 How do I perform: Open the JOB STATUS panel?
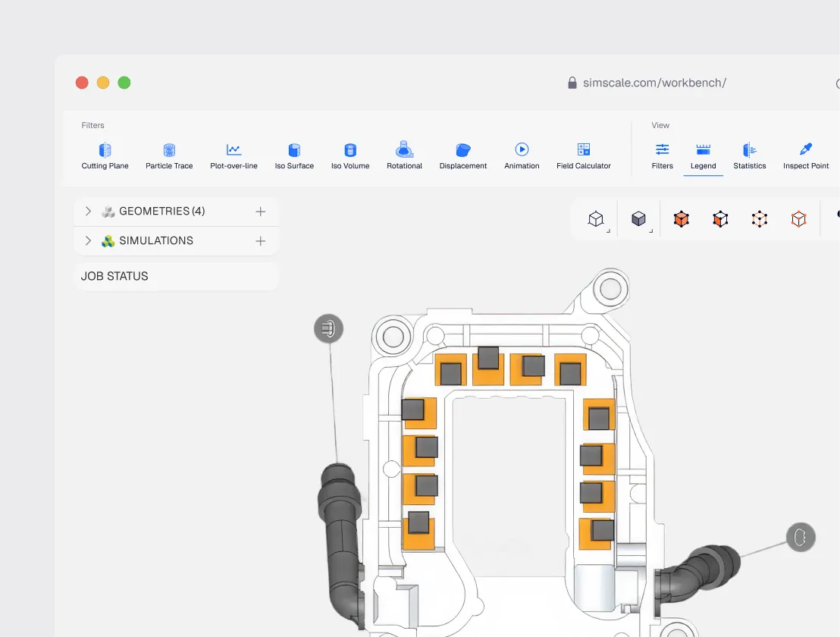[176, 277]
